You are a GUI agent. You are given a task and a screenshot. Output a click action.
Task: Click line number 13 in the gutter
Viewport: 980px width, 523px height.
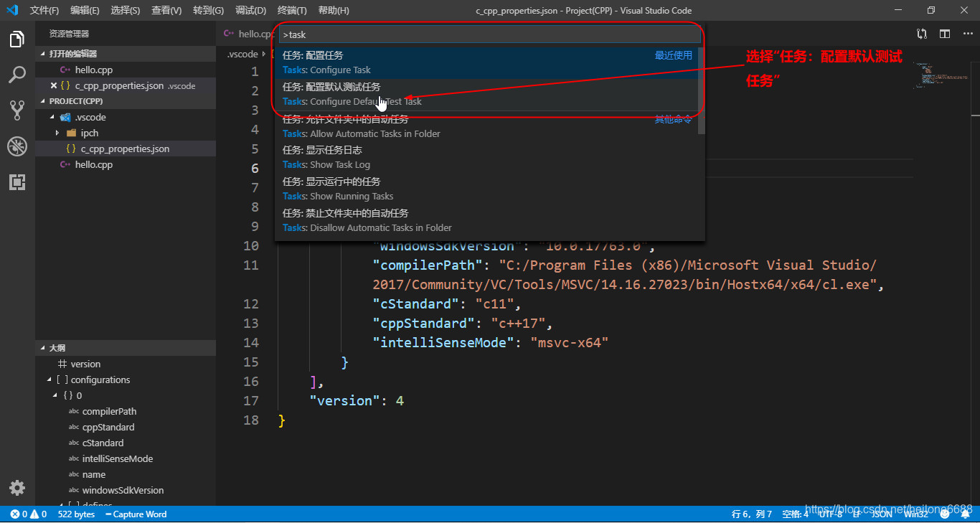[250, 323]
